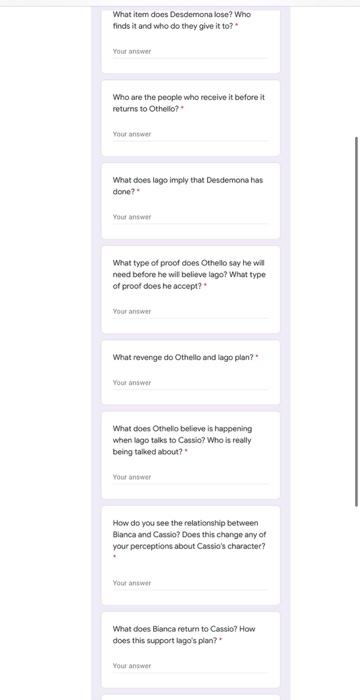The image size is (360, 700).
Task: Click the 'Who are the people who receive it' question text
Action: click(188, 103)
